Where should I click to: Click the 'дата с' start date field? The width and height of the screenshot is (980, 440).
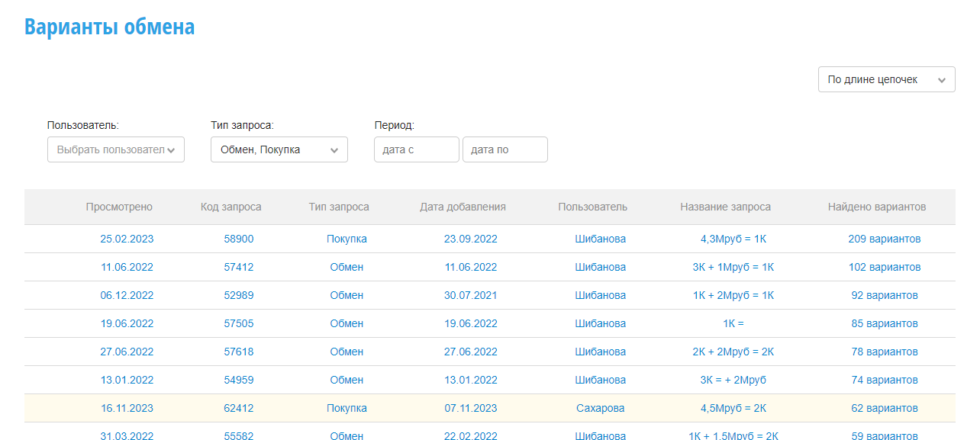417,149
